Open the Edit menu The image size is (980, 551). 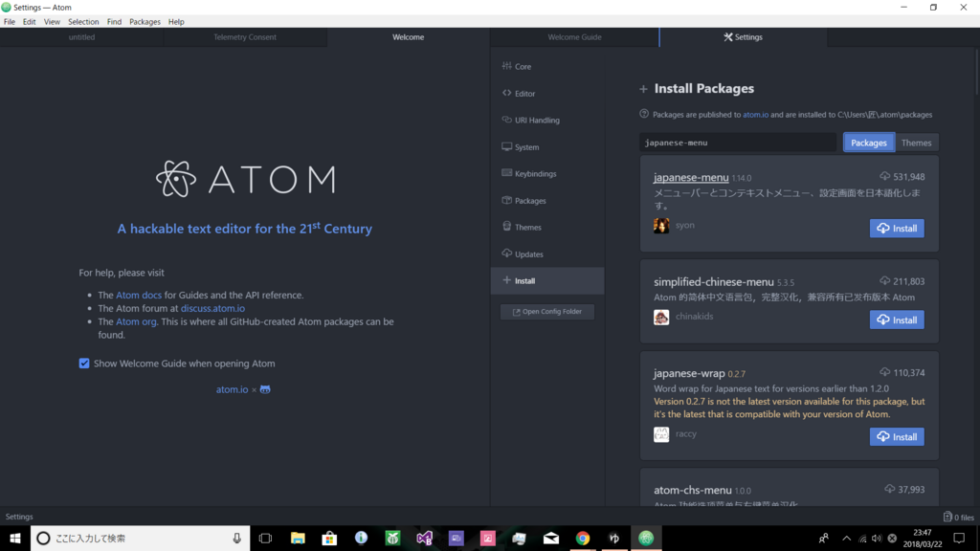point(30,21)
